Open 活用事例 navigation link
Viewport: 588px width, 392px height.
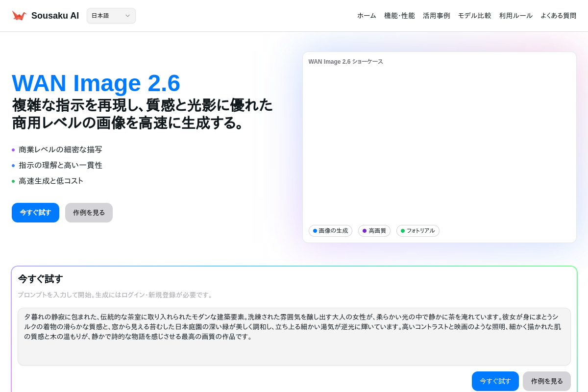[x=436, y=16]
